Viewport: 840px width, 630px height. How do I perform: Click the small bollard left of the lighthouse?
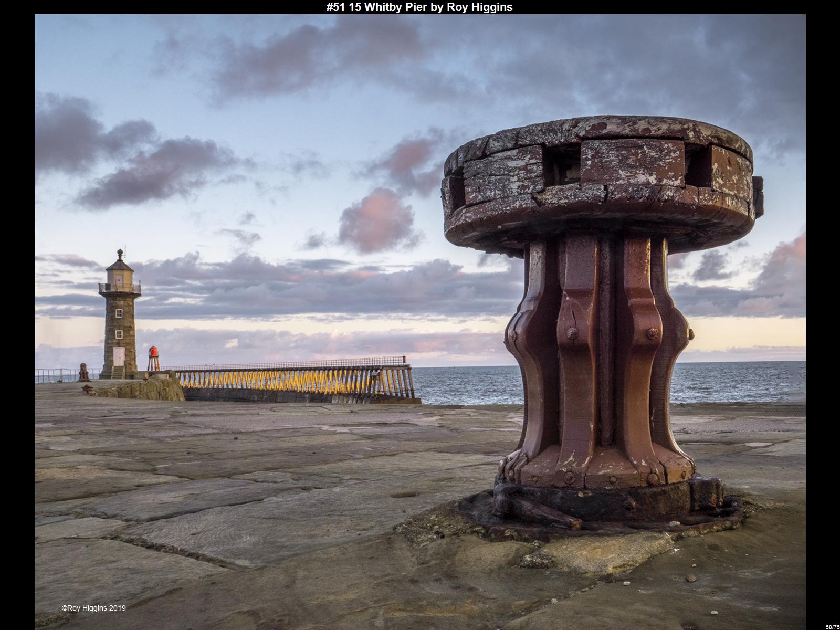(x=83, y=372)
